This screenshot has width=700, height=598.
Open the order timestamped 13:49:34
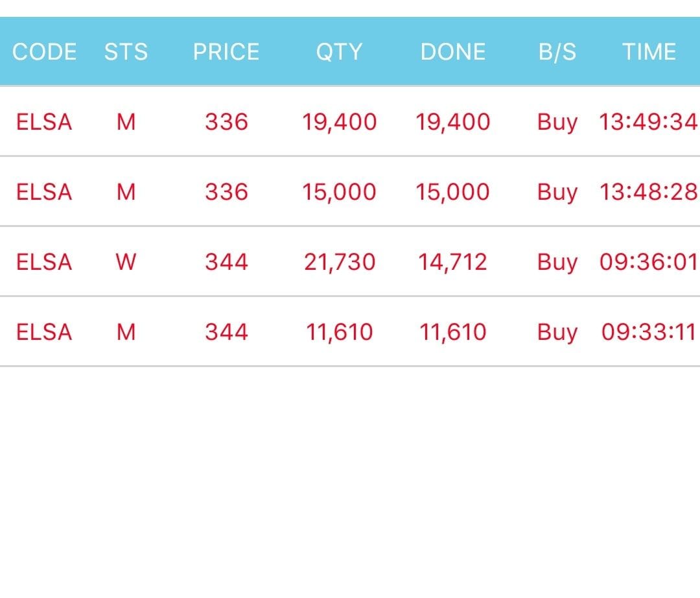(x=648, y=122)
